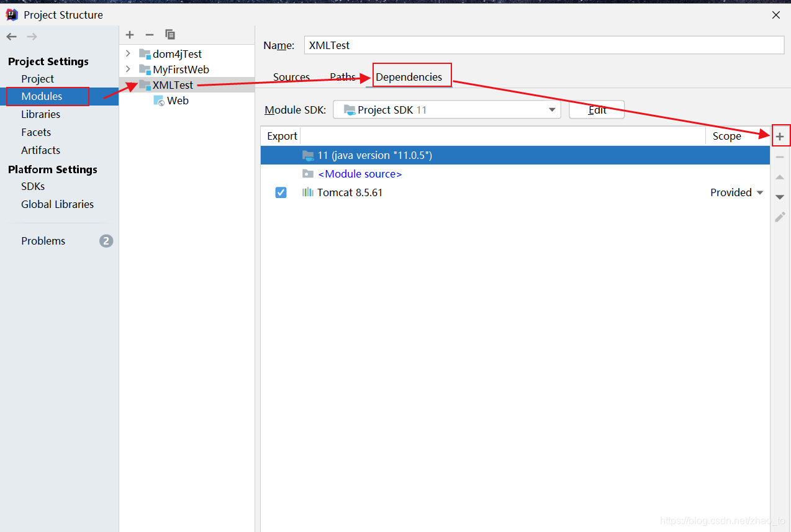Open the Problems section
The image size is (791, 532).
[43, 241]
